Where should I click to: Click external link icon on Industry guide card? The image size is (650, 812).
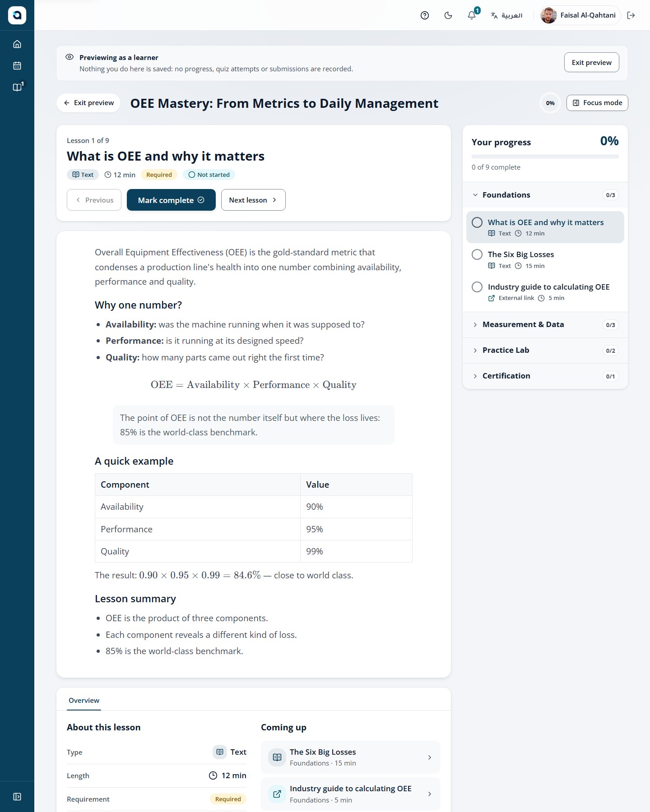(277, 794)
